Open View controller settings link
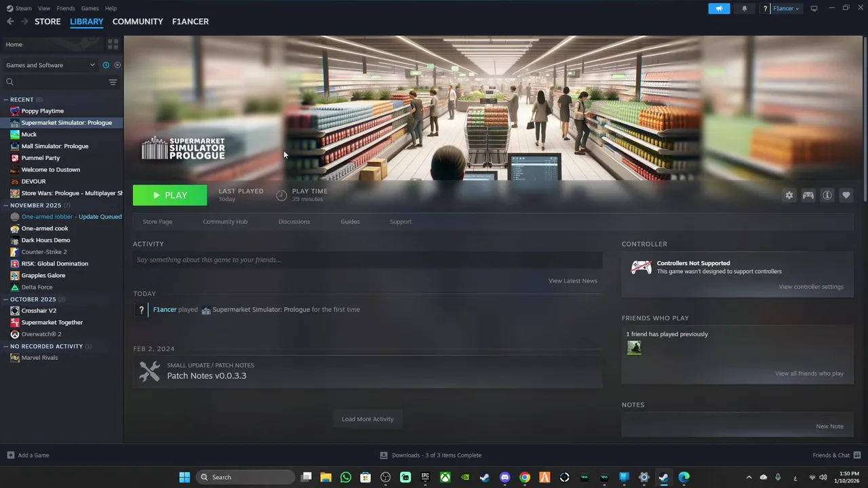 click(x=811, y=287)
